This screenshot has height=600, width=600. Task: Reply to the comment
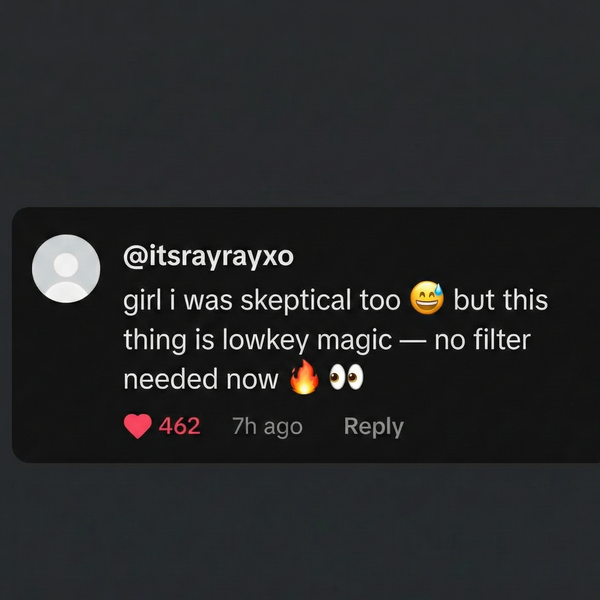click(373, 427)
